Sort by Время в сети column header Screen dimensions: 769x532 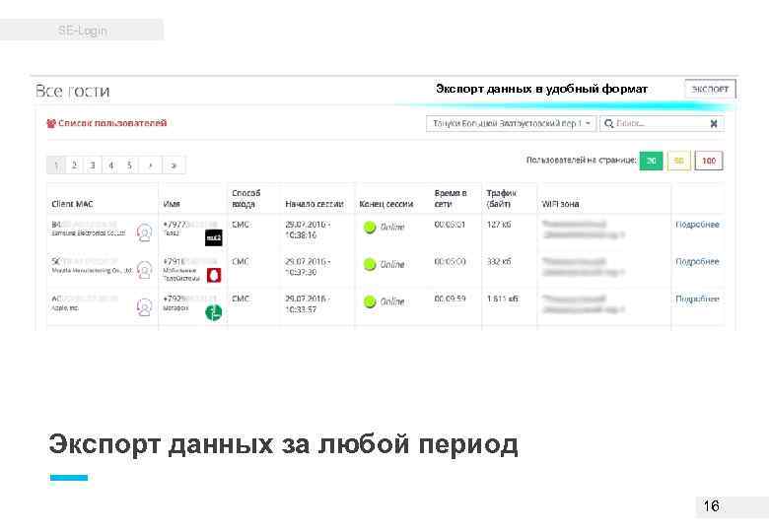(x=450, y=198)
